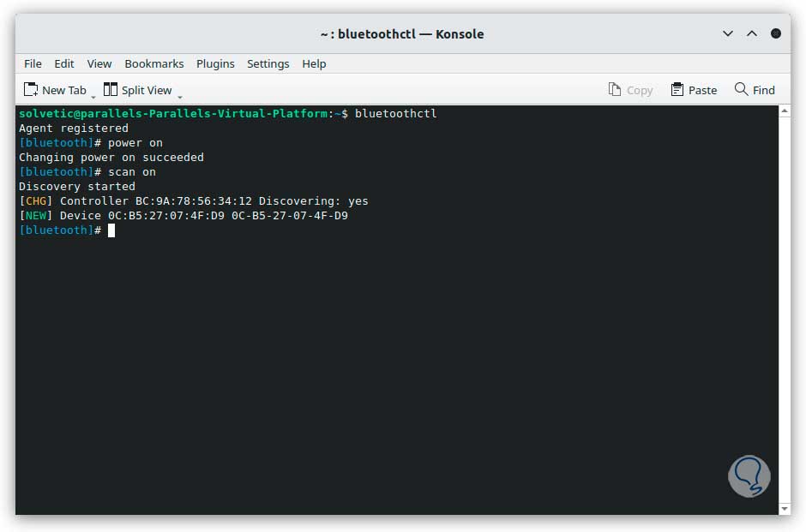Click the scrollbar down arrow
The width and height of the screenshot is (806, 532).
point(785,508)
